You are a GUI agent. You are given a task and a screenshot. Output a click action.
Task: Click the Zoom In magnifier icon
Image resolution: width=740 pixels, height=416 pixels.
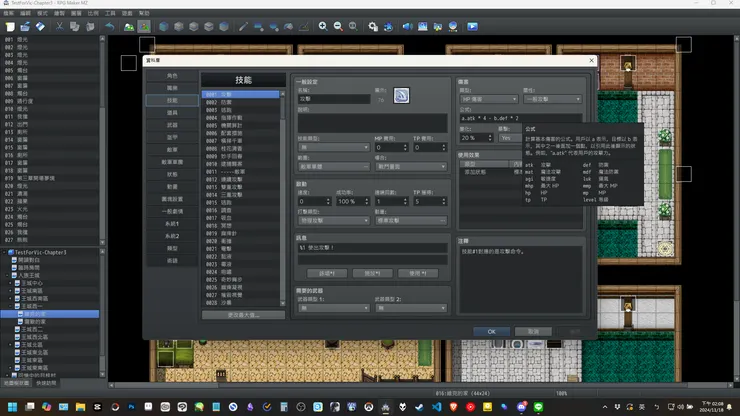tap(323, 26)
